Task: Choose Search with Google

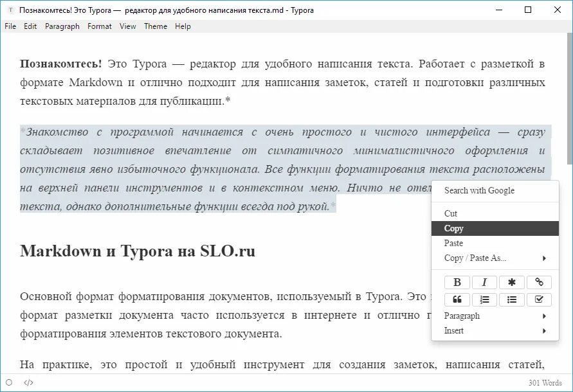Action: [x=495, y=190]
